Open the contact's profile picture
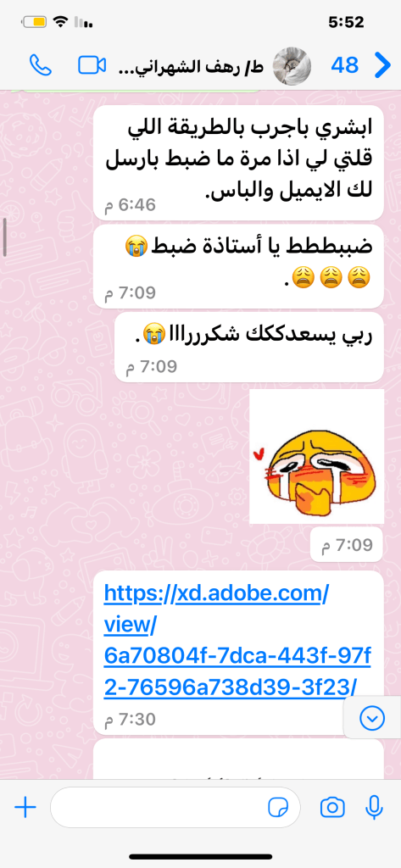Image resolution: width=401 pixels, height=868 pixels. click(x=292, y=66)
